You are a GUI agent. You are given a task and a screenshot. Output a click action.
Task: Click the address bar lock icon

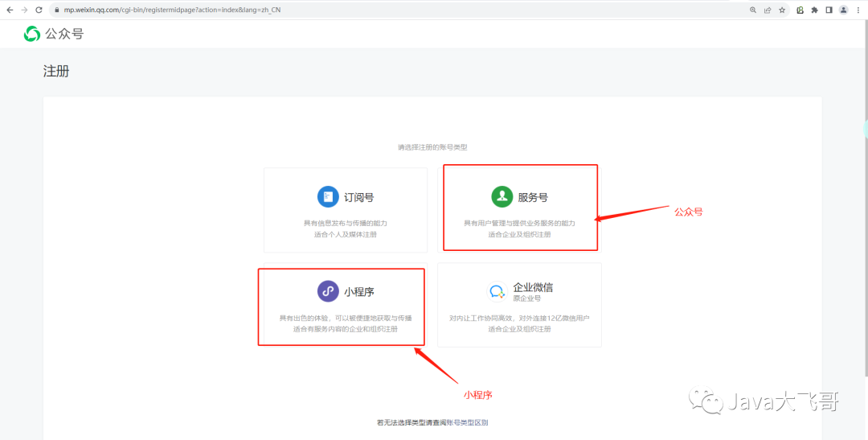coord(56,10)
